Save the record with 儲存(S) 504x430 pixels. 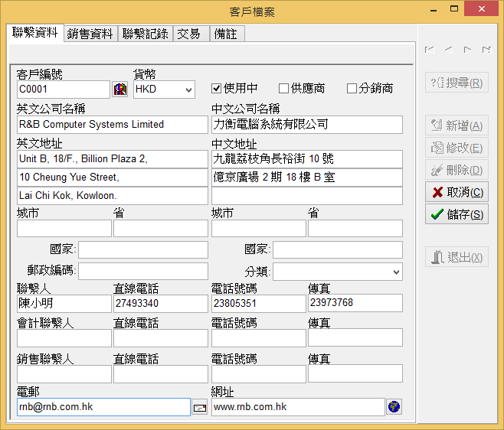pyautogui.click(x=457, y=214)
